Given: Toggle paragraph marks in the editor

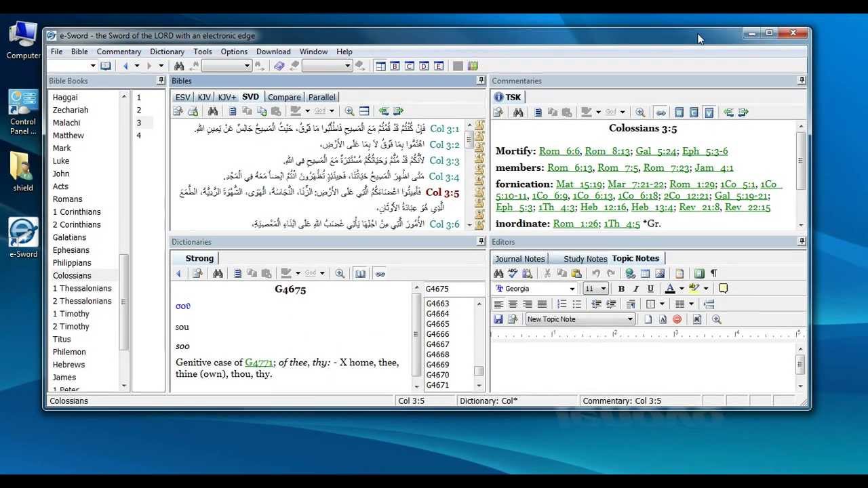Looking at the screenshot, I should point(713,273).
